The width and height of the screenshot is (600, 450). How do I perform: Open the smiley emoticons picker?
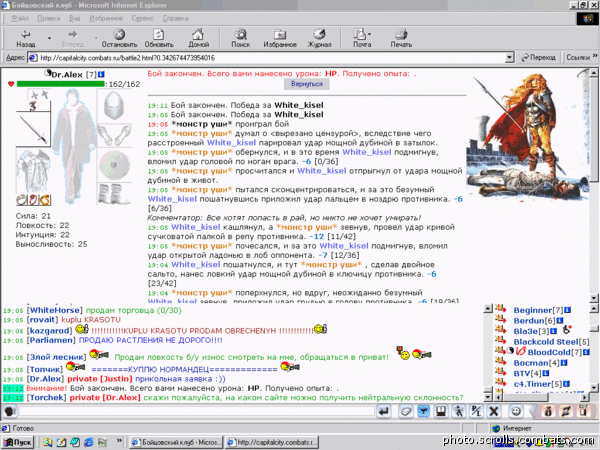point(516,411)
